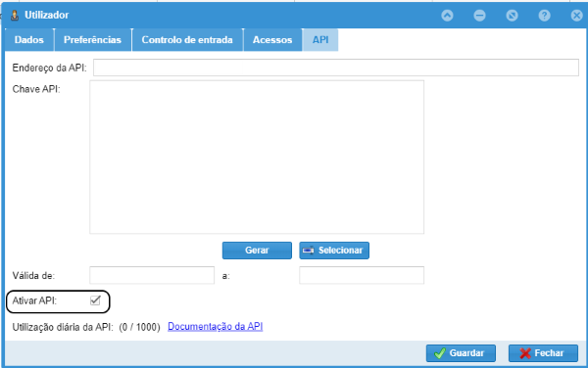Save changes with the Guardar button

(461, 353)
